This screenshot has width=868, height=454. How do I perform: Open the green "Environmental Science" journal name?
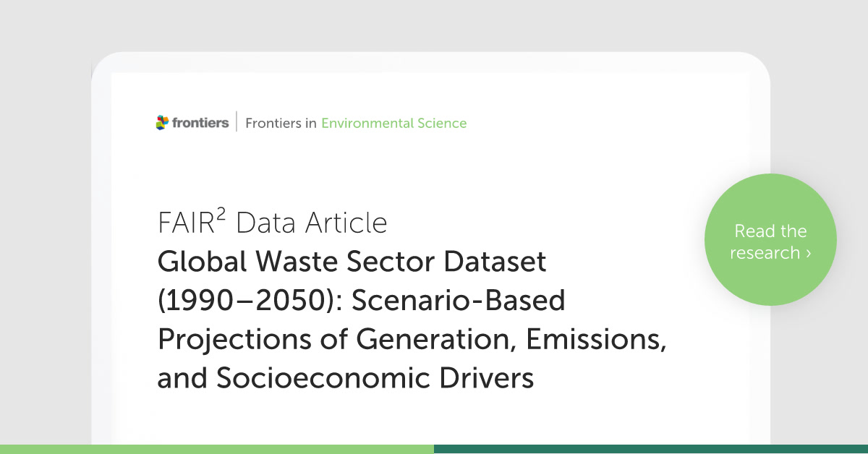[393, 123]
